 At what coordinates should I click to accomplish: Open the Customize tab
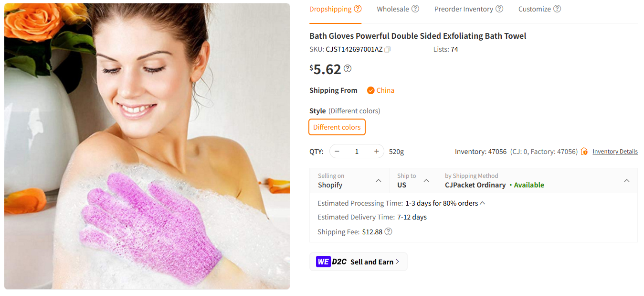point(535,8)
